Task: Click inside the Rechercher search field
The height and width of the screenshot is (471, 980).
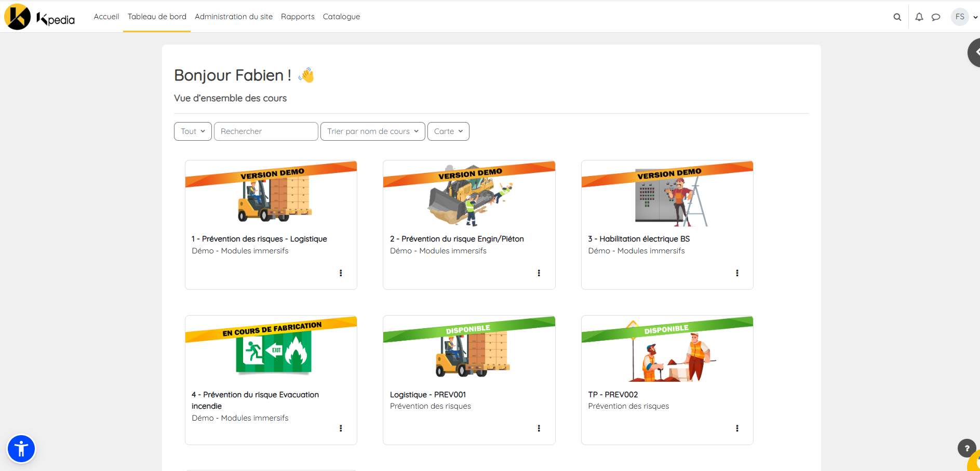Action: [265, 131]
